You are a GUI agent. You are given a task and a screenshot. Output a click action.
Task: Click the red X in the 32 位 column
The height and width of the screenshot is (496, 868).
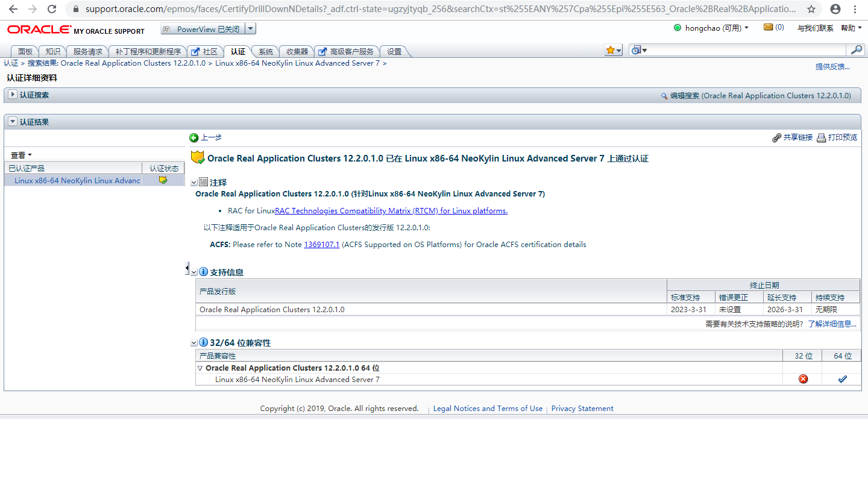click(x=803, y=379)
